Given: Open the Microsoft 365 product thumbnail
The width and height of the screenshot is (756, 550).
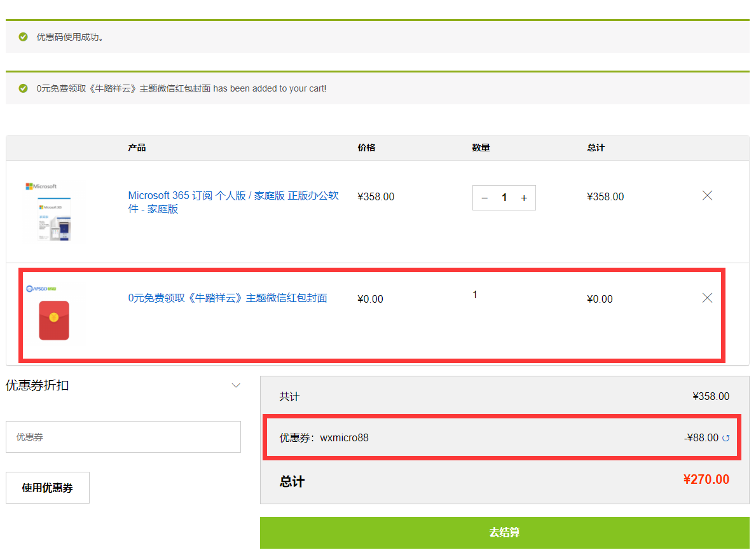Looking at the screenshot, I should pyautogui.click(x=53, y=212).
